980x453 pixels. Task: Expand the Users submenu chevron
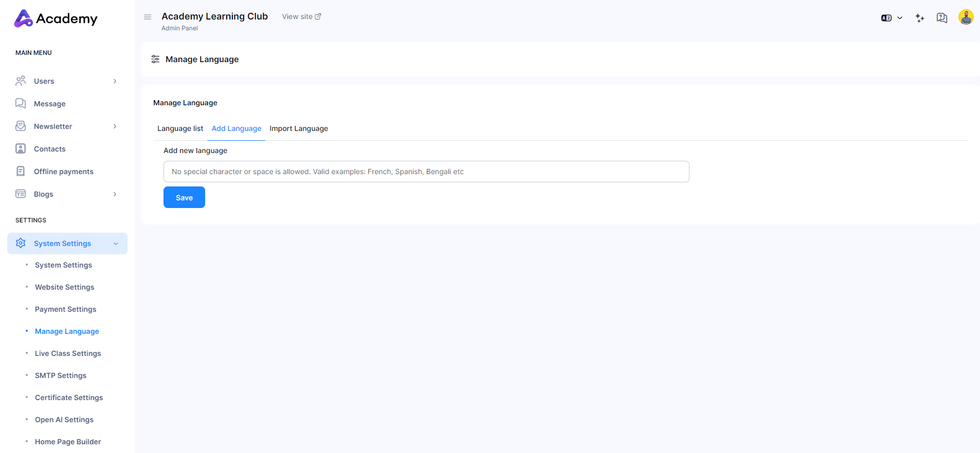[115, 81]
